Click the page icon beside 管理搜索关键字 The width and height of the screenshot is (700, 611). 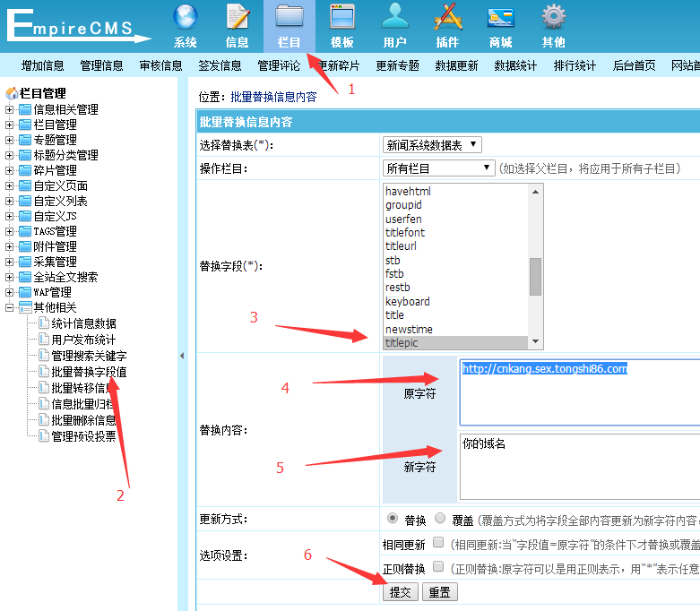(x=43, y=355)
